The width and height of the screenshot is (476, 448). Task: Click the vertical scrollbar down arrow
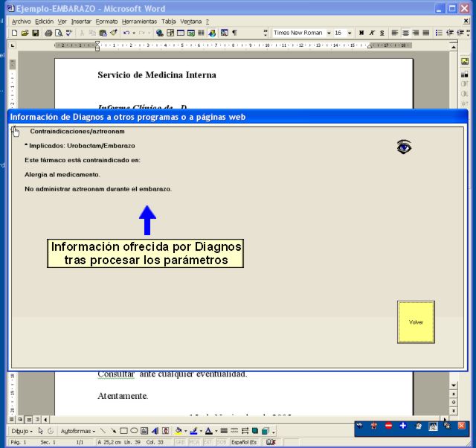[454, 385]
